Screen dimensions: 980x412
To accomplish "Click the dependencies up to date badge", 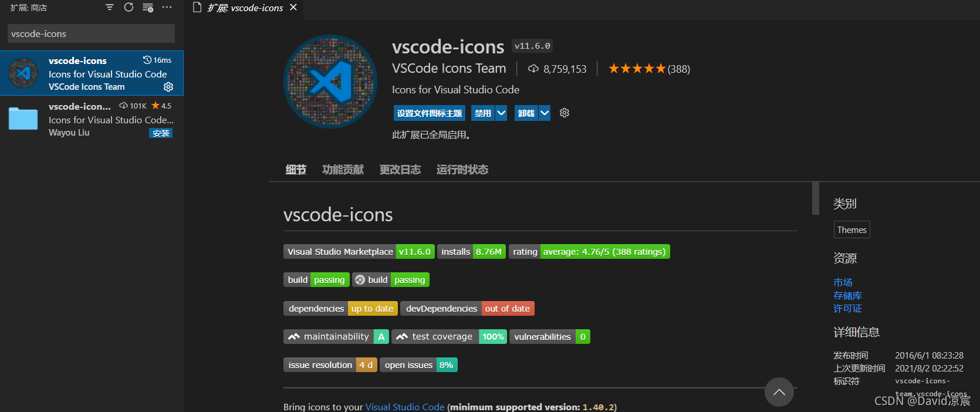I will click(x=341, y=308).
